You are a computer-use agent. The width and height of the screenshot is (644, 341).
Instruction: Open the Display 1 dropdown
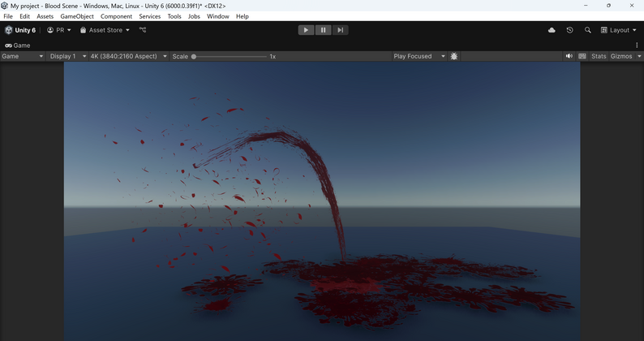pyautogui.click(x=68, y=56)
